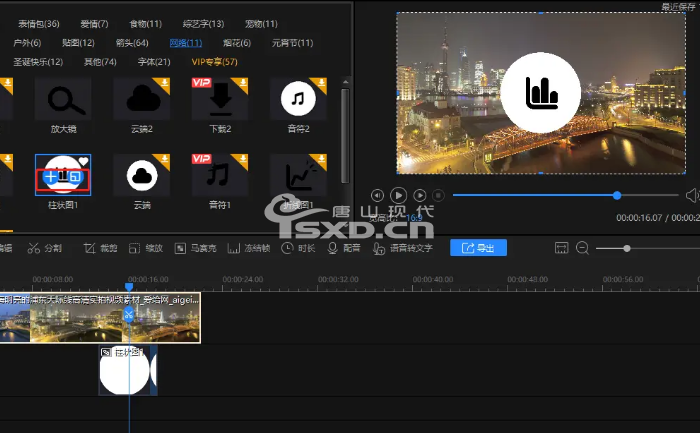Select the 折线图1 line chart sticker

[x=298, y=175]
